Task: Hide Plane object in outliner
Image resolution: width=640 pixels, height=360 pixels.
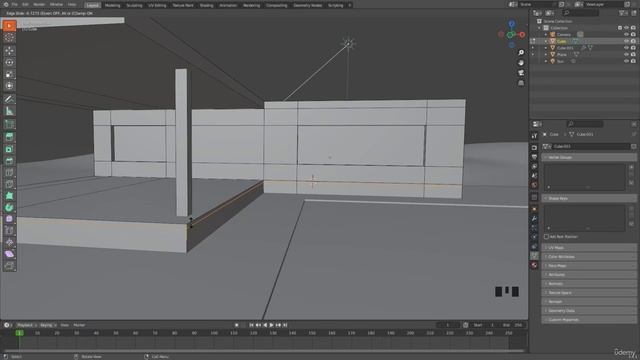Action: (x=626, y=54)
